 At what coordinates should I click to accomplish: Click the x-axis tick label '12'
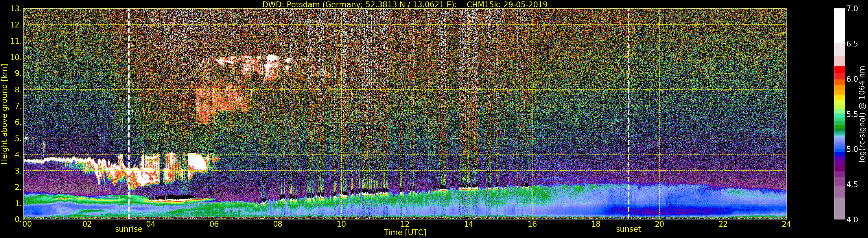405,224
